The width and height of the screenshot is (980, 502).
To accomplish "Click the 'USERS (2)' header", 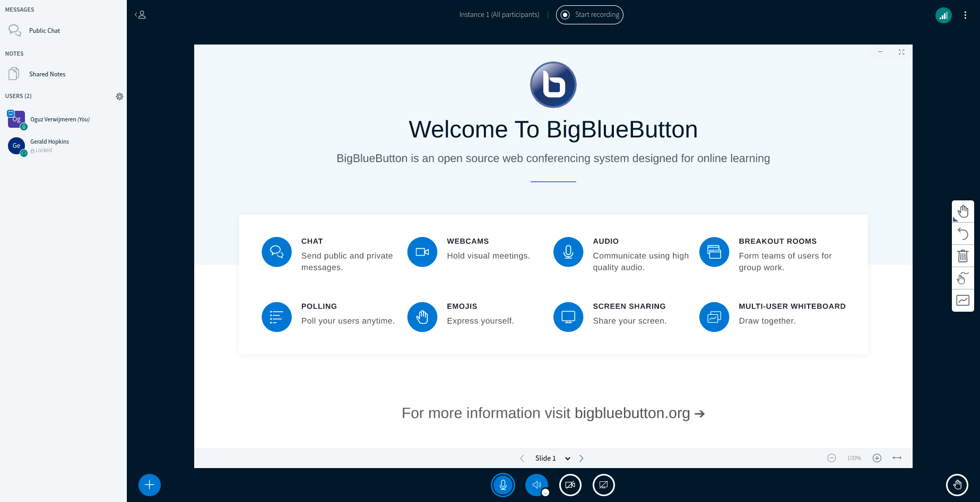I will click(19, 96).
